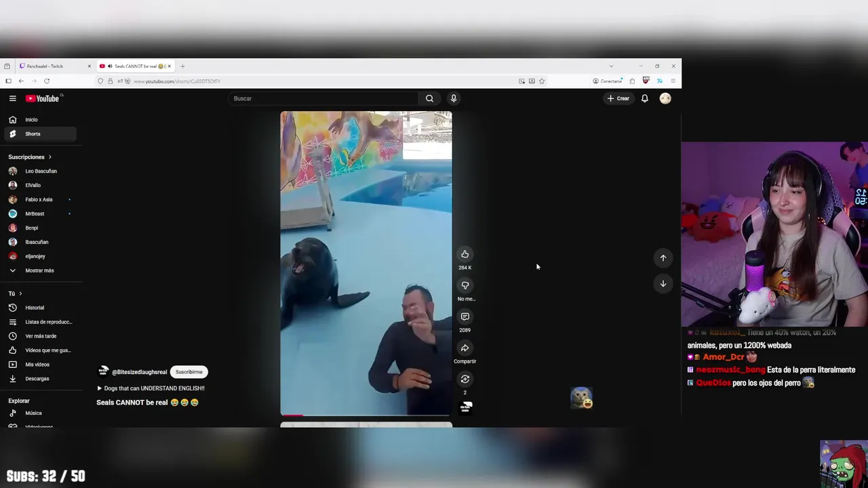Click the remix icon on the Short
Image resolution: width=868 pixels, height=488 pixels.
pyautogui.click(x=465, y=379)
